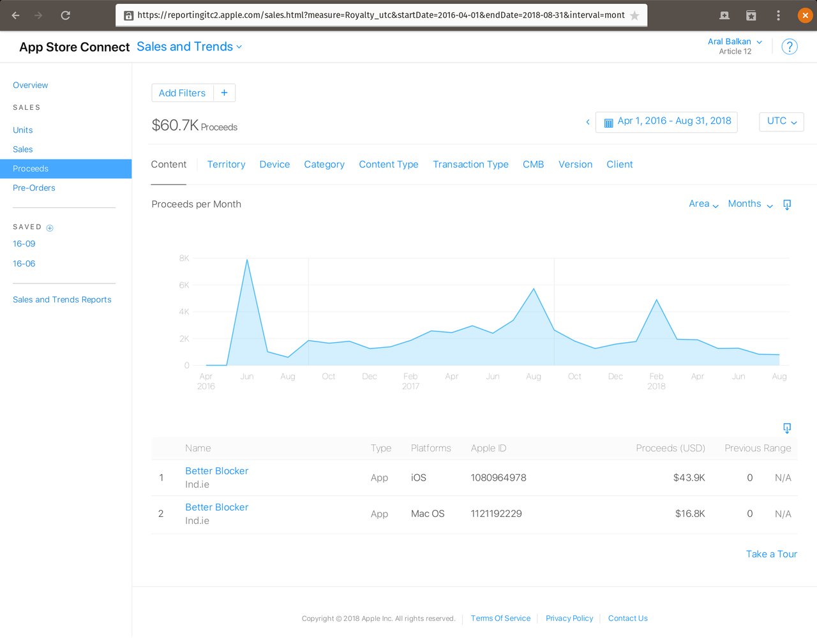Image resolution: width=817 pixels, height=644 pixels.
Task: Click the Apple ID 1121192229 cell
Action: tap(497, 514)
